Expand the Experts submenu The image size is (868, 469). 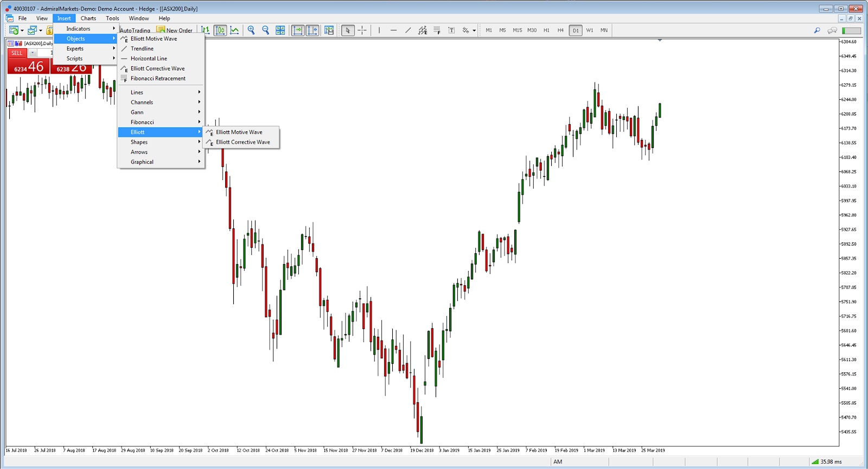click(x=86, y=49)
